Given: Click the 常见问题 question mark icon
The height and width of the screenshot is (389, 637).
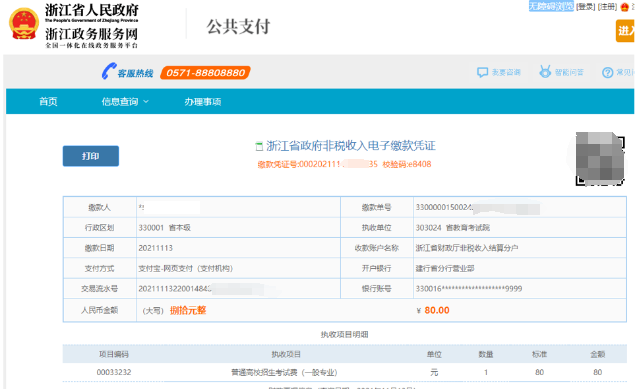Looking at the screenshot, I should [607, 72].
